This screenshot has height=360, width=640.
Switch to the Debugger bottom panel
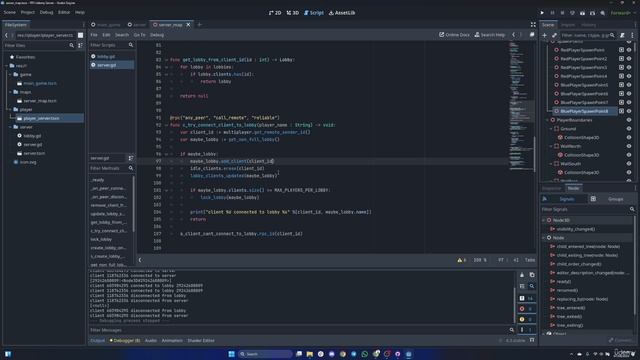[x=125, y=340]
